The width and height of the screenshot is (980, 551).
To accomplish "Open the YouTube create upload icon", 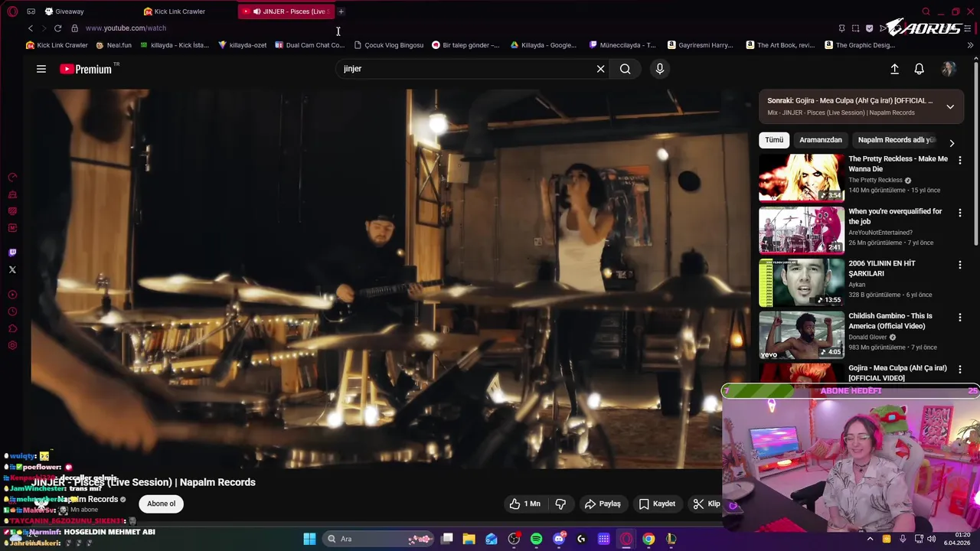I will point(894,69).
